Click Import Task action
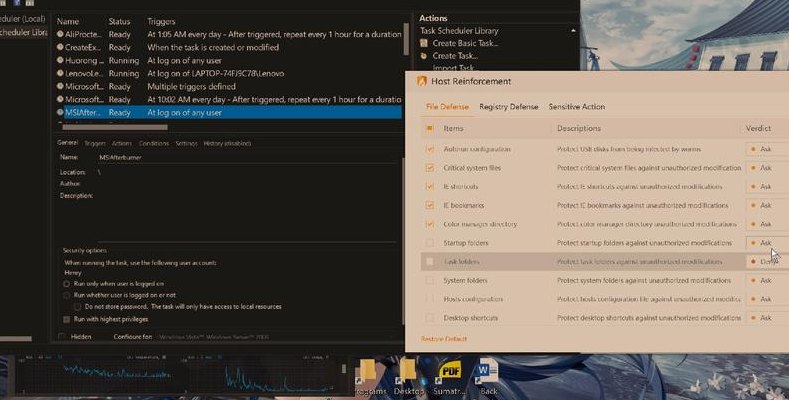 tap(453, 68)
